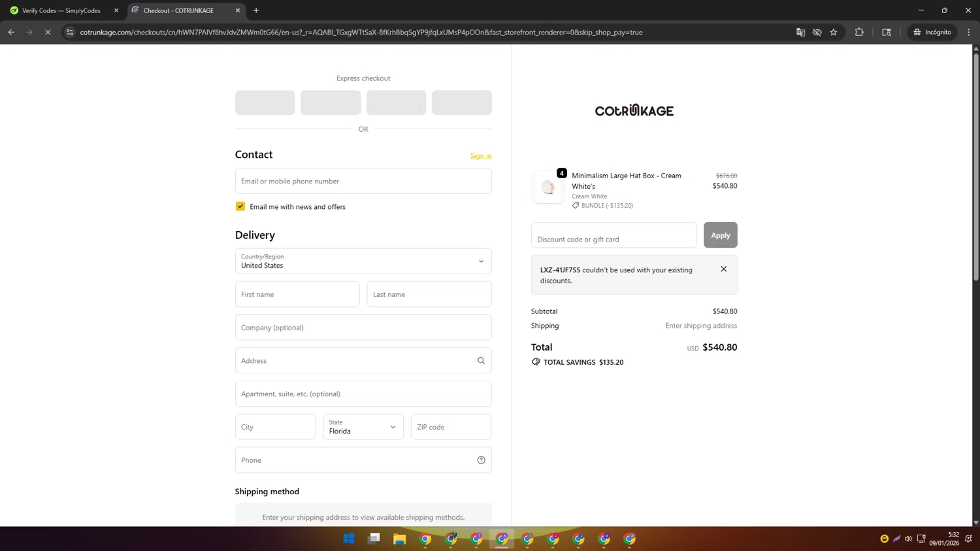Click the volume speaker tray icon
This screenshot has width=980, height=551.
(x=908, y=539)
